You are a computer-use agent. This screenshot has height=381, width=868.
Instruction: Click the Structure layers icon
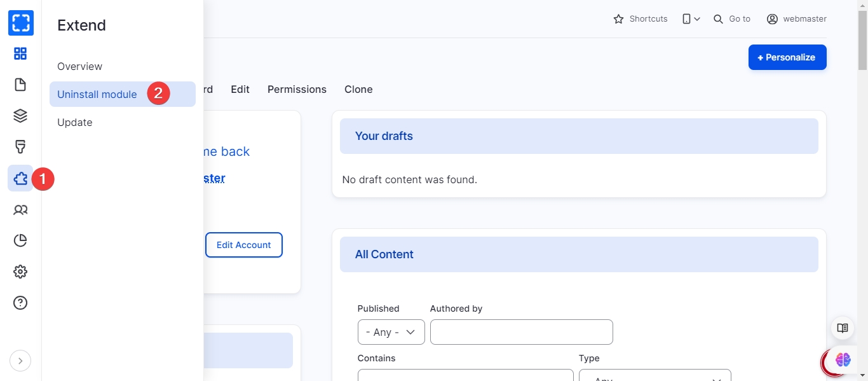click(20, 116)
